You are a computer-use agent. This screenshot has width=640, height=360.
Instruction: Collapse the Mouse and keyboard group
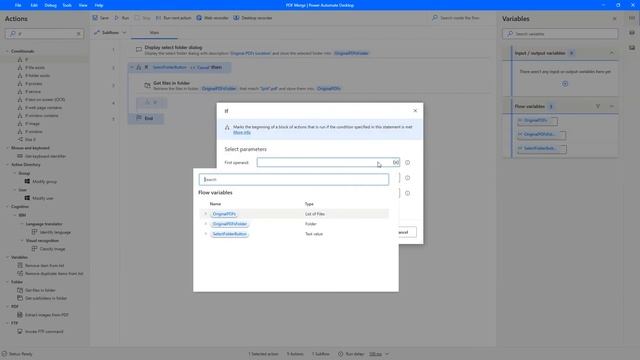[7, 148]
